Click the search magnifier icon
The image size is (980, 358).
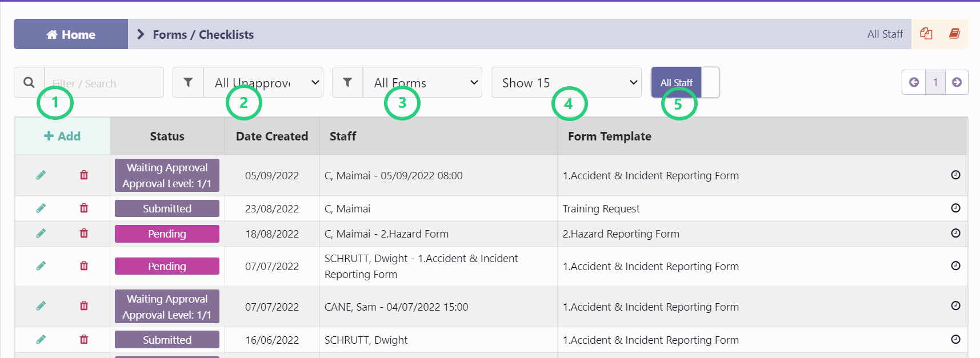click(29, 83)
